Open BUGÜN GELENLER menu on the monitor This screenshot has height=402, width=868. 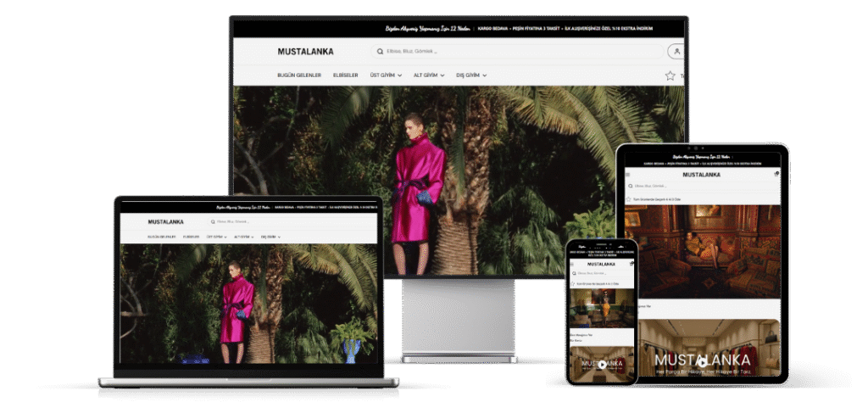(x=299, y=75)
